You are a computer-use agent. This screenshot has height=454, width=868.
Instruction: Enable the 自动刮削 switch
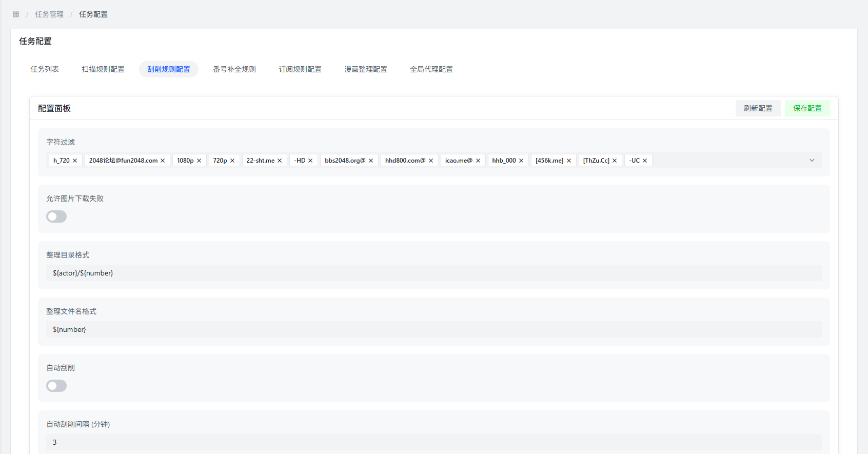[x=56, y=386]
